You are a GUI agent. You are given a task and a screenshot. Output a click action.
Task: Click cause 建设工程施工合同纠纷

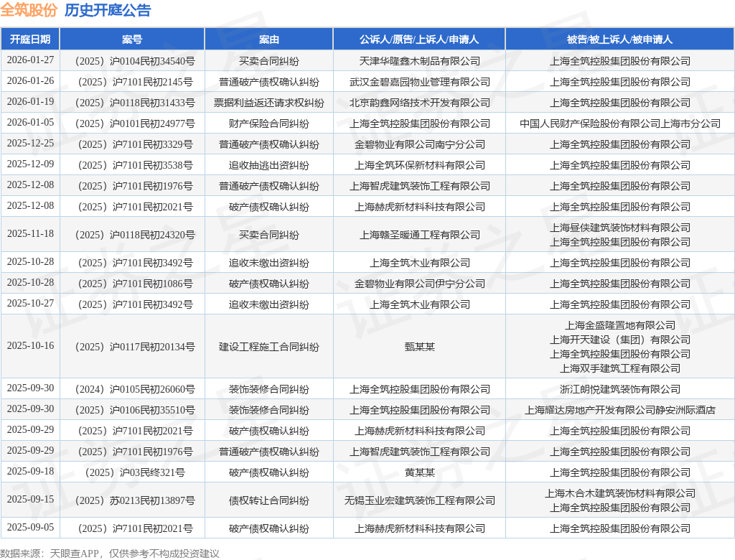pyautogui.click(x=268, y=347)
